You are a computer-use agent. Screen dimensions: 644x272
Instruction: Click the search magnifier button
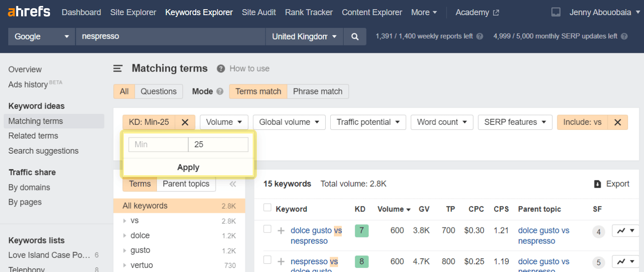(355, 37)
